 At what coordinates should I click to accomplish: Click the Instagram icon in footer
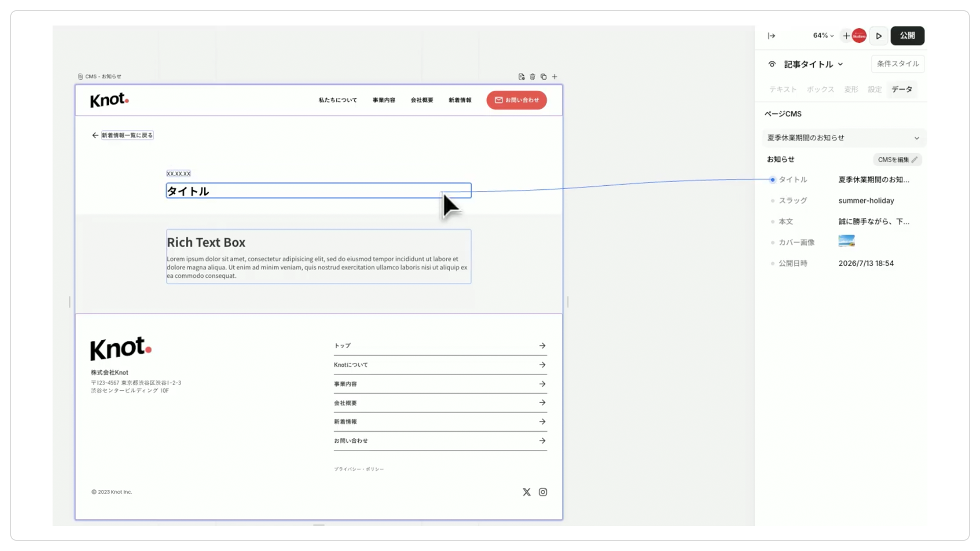[x=543, y=492]
